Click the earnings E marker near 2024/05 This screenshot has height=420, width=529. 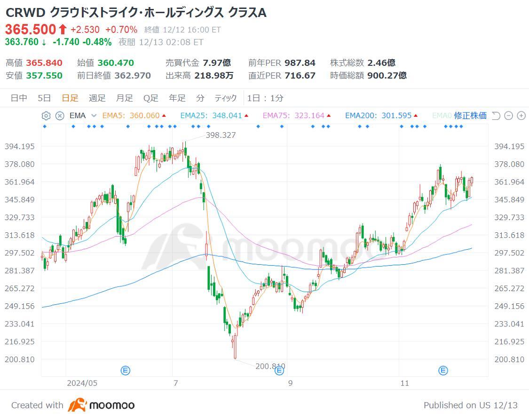tap(126, 371)
